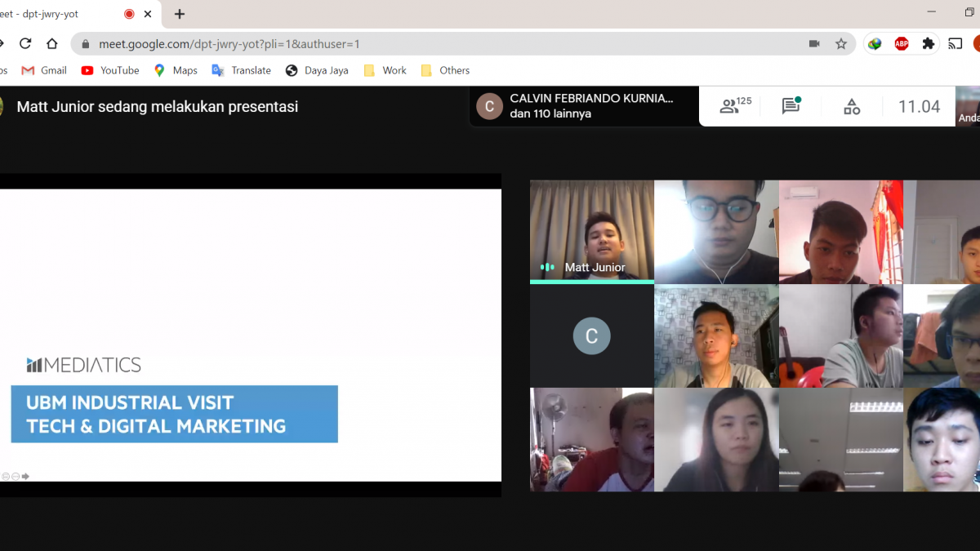Close the dpt-jwry-yot Meet tab
This screenshot has height=551, width=980.
148,14
